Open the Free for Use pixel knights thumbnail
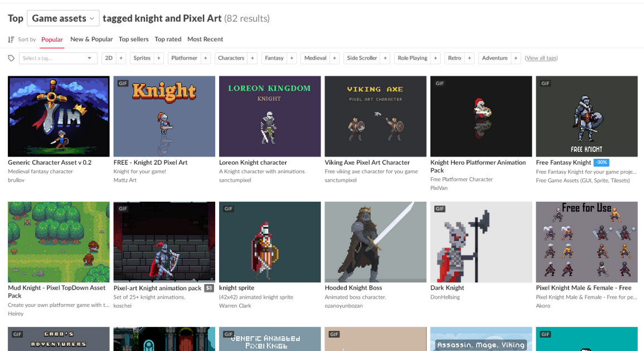This screenshot has height=351, width=644. click(587, 242)
